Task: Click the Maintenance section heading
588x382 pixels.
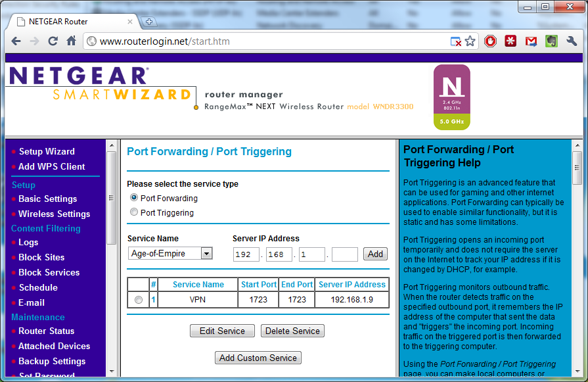Action: coord(38,317)
